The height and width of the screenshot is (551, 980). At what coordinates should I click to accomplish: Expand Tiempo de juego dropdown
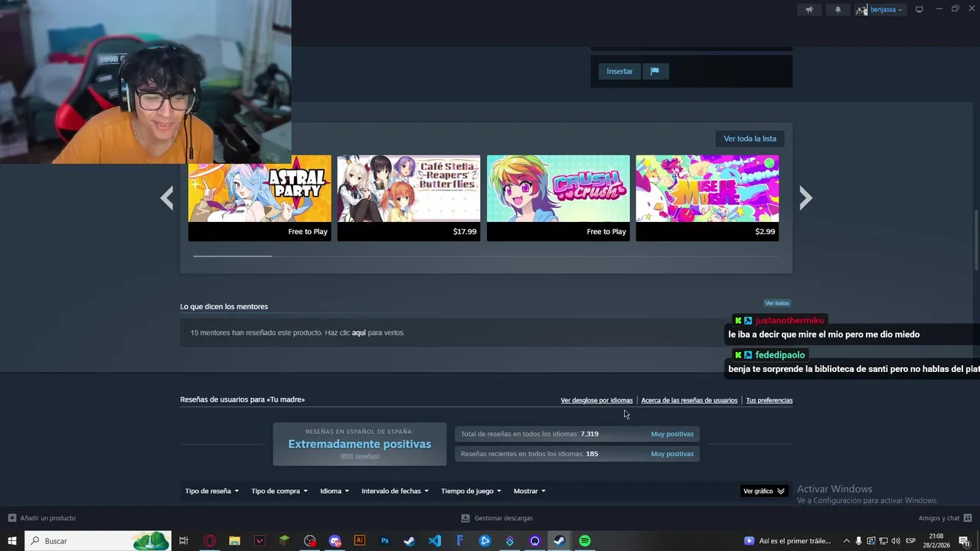(471, 491)
